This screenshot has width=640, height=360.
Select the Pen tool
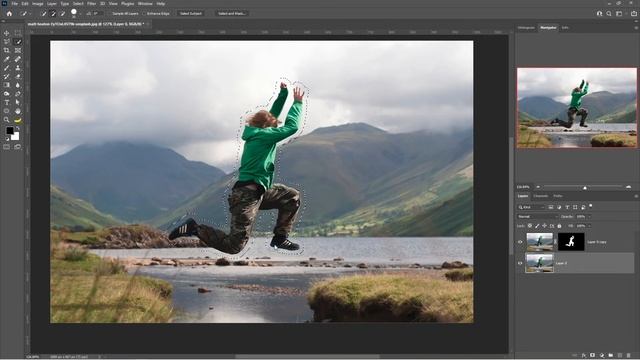tap(18, 94)
